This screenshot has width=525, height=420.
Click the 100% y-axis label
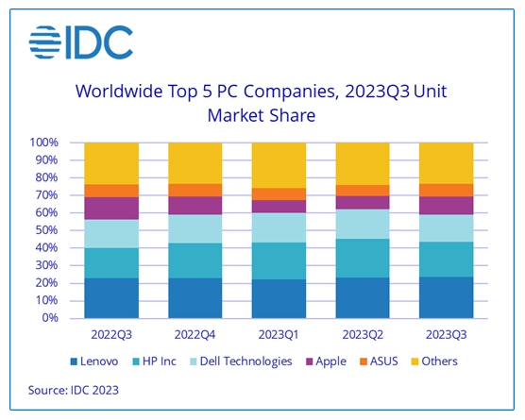point(43,143)
